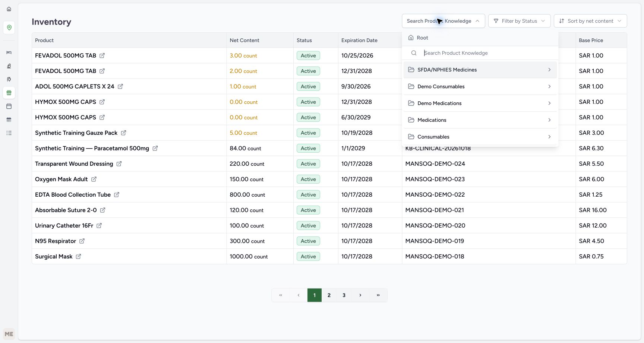Open external link for Oxygen Mask Adult
The width and height of the screenshot is (644, 343).
[94, 179]
